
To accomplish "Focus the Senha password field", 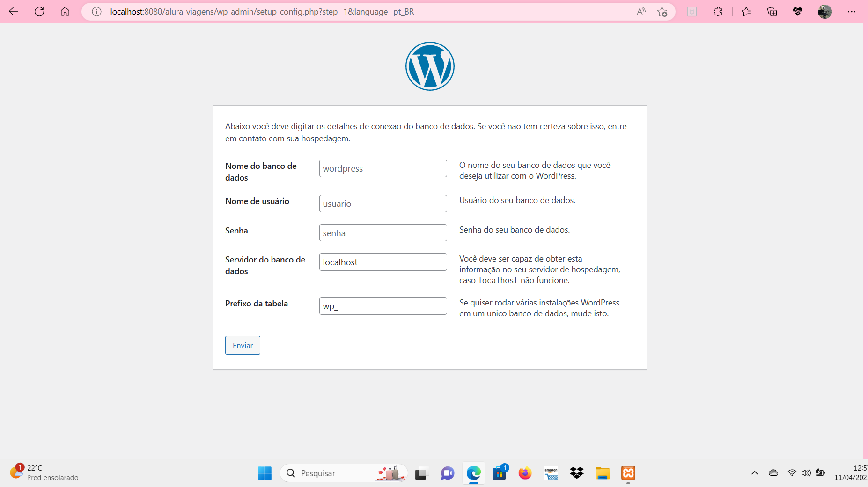I will pyautogui.click(x=383, y=233).
